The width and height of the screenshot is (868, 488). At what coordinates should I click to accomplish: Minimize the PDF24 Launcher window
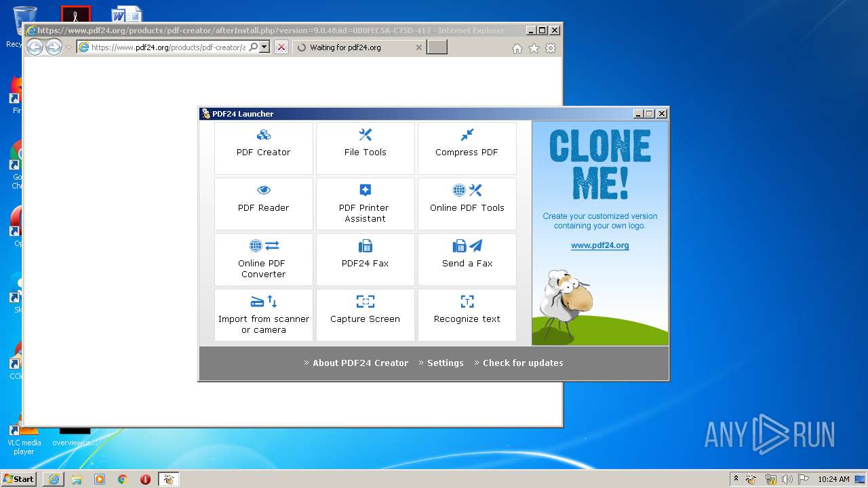(638, 114)
